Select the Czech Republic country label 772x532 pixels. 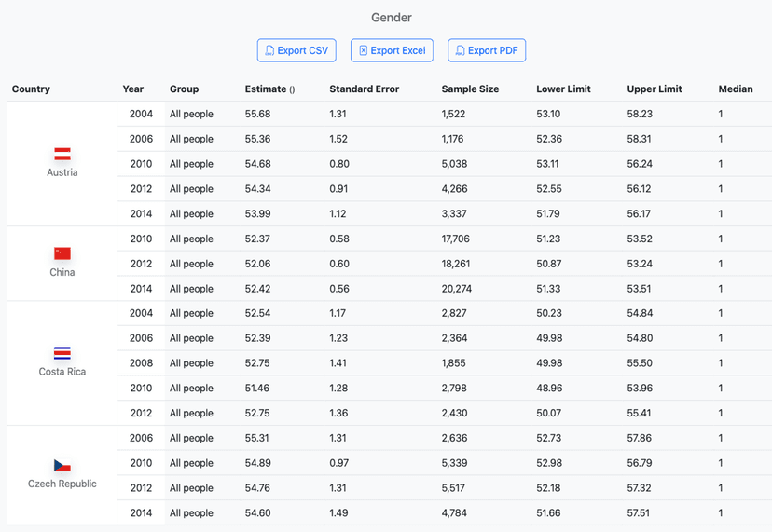pyautogui.click(x=62, y=484)
